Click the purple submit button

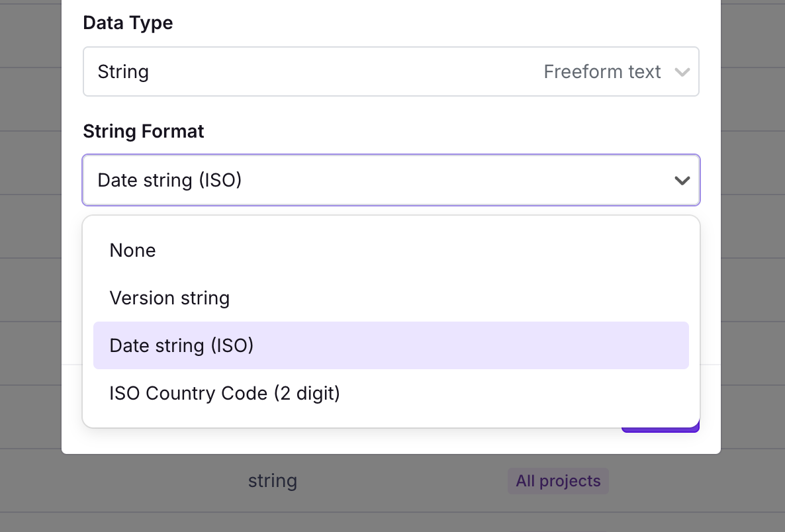(x=660, y=429)
